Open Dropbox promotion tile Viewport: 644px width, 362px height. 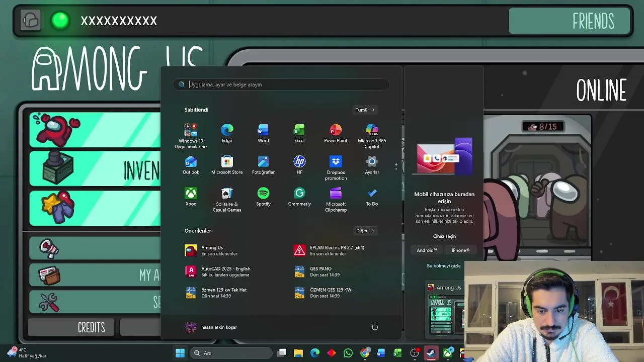336,167
